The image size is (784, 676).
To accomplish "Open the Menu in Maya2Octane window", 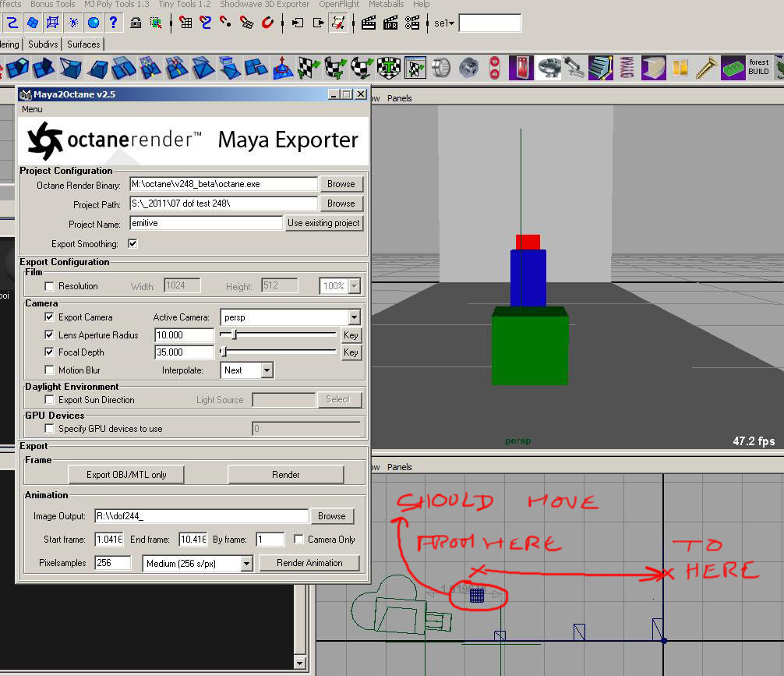I will point(32,109).
